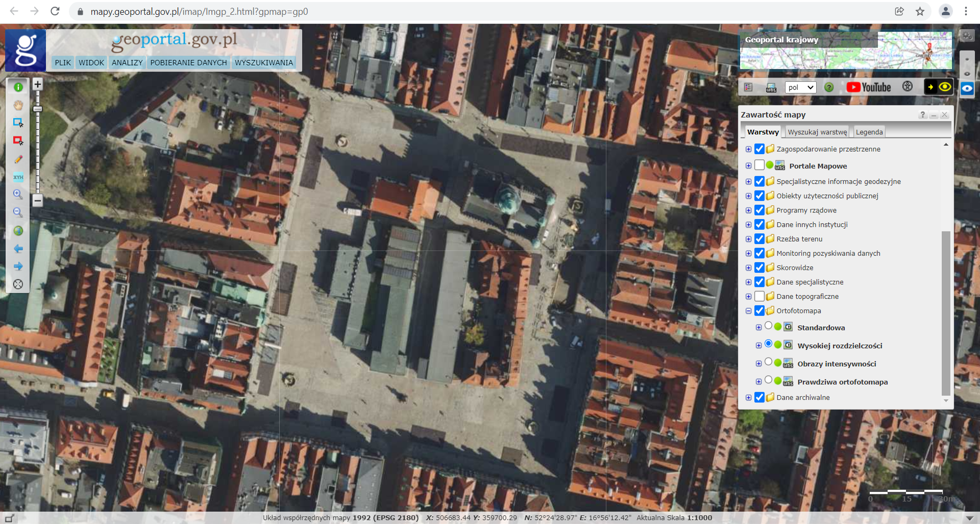Open the language dropdown showing pol
Screen dimensions: 980x524
800,87
